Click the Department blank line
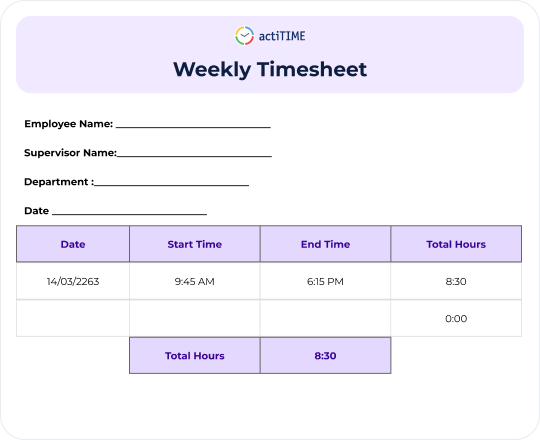 click(172, 185)
